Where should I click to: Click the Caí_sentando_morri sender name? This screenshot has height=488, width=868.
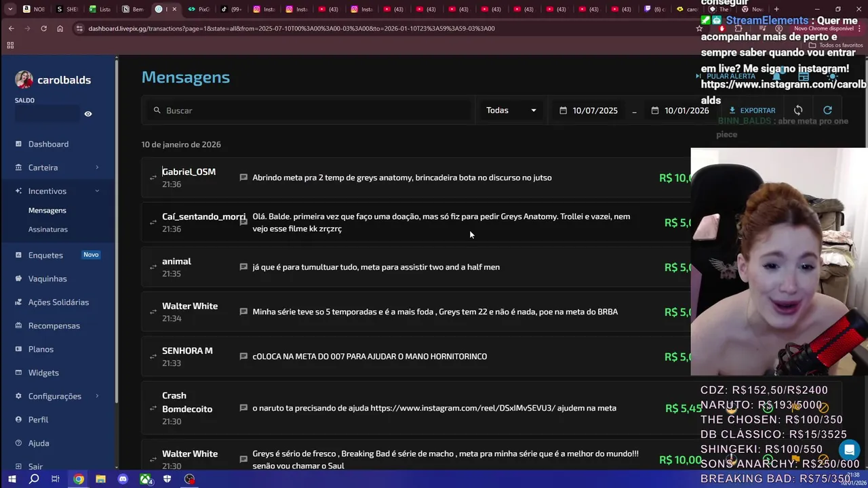[x=203, y=217]
